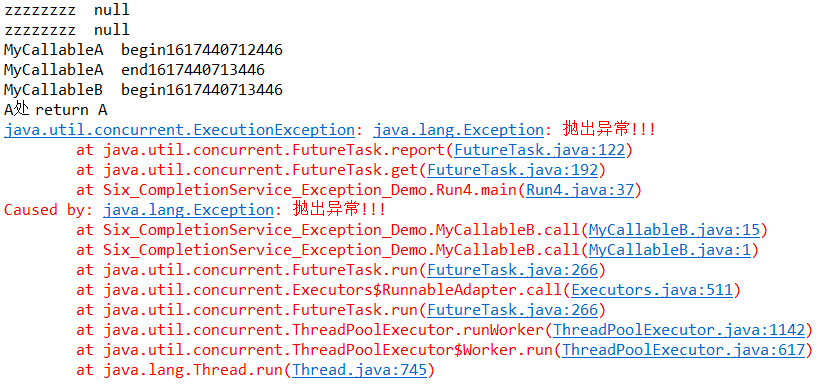819x391 pixels.
Task: Click the first java.lang.Exception link
Action: tap(459, 130)
